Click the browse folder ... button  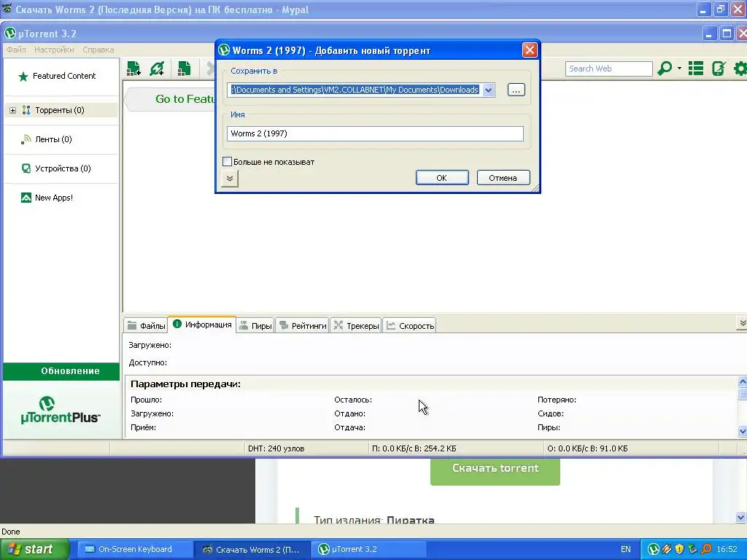point(516,90)
